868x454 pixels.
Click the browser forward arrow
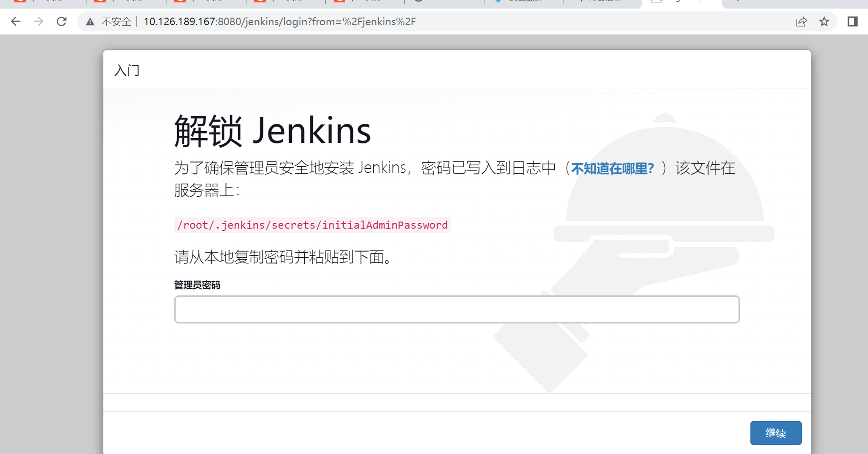coord(39,21)
